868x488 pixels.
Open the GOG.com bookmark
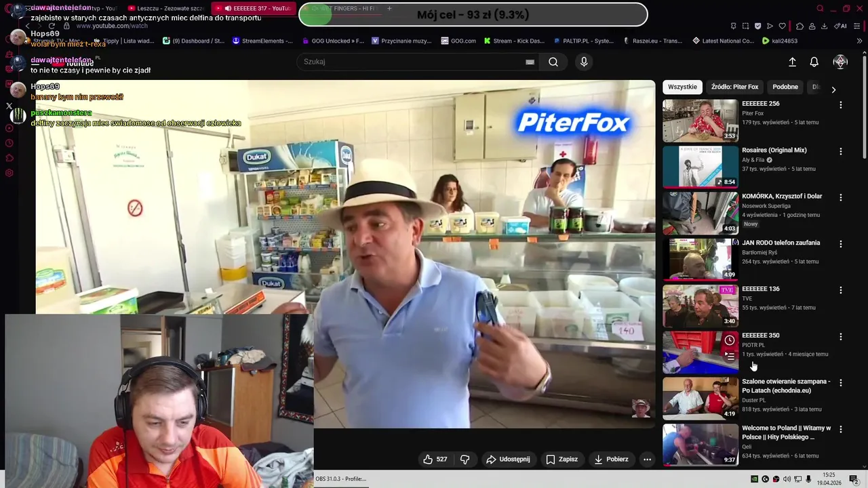[x=457, y=41]
